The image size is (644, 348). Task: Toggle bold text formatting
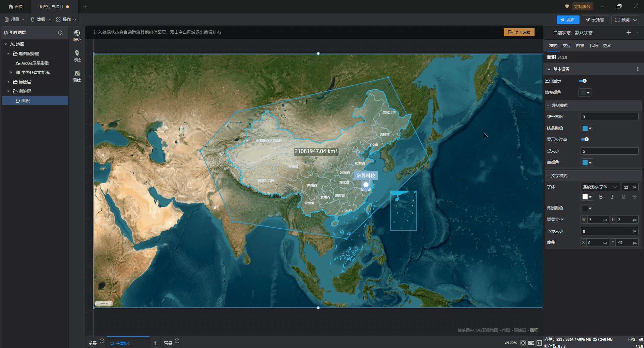pos(601,197)
